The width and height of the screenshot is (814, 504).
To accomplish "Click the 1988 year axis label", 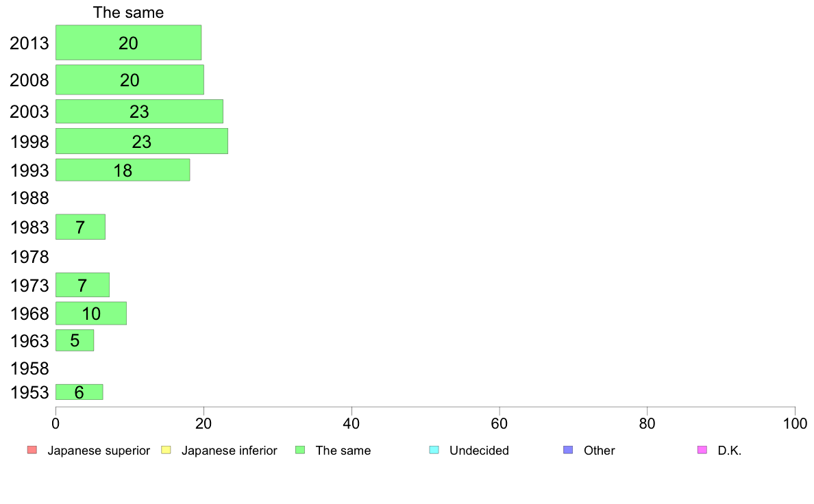I will pyautogui.click(x=29, y=198).
